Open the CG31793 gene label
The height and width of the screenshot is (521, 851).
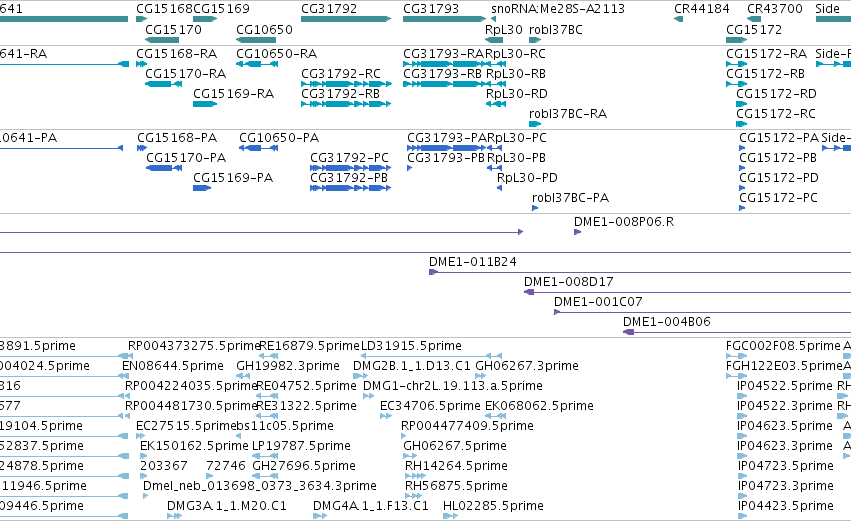coord(431,9)
